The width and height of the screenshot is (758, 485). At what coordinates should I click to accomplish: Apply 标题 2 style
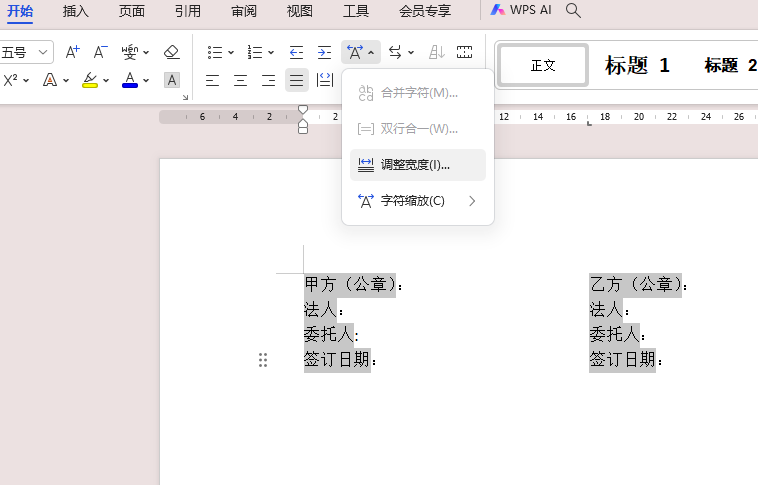click(730, 65)
